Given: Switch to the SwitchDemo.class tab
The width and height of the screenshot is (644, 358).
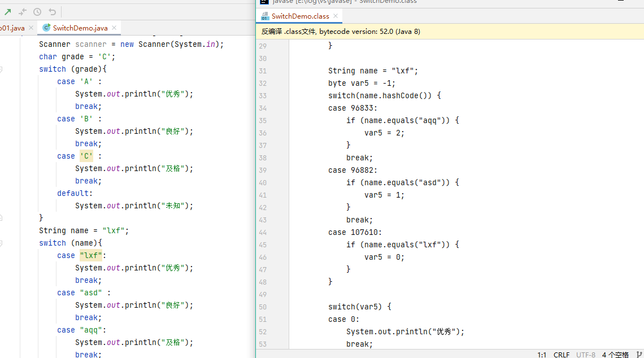Looking at the screenshot, I should pyautogui.click(x=300, y=16).
